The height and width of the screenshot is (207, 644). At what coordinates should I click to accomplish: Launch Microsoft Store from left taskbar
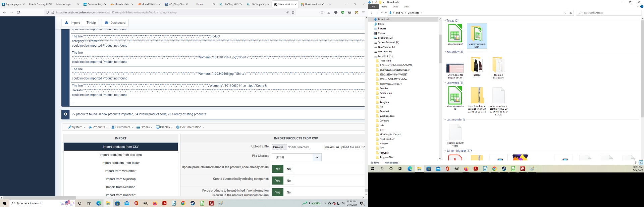coord(117,203)
